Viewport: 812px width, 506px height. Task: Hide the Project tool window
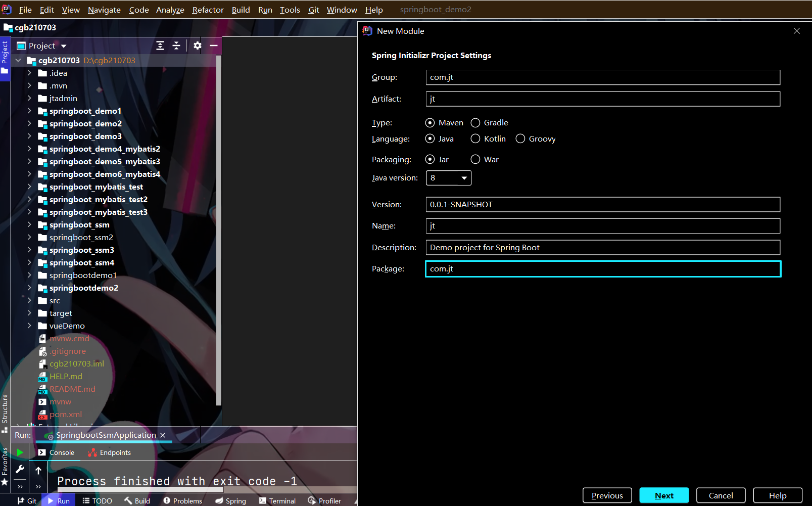click(x=214, y=45)
